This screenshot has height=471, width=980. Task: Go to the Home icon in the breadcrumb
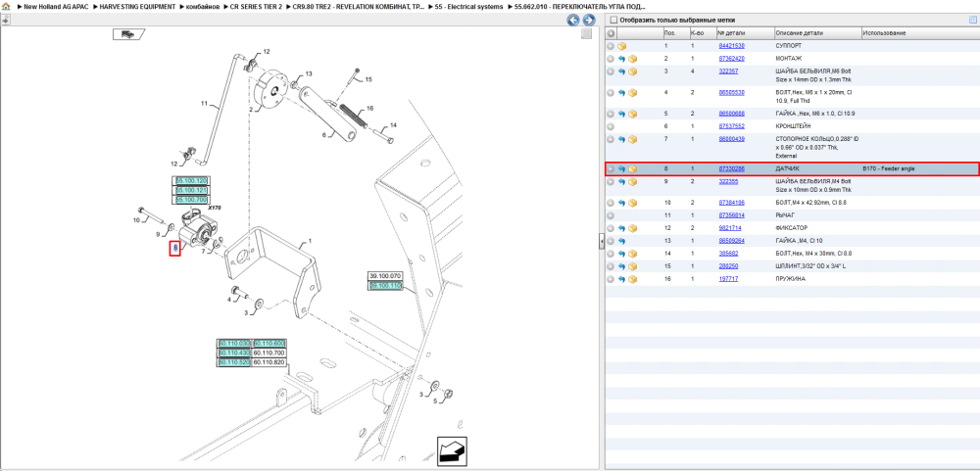(6, 6)
